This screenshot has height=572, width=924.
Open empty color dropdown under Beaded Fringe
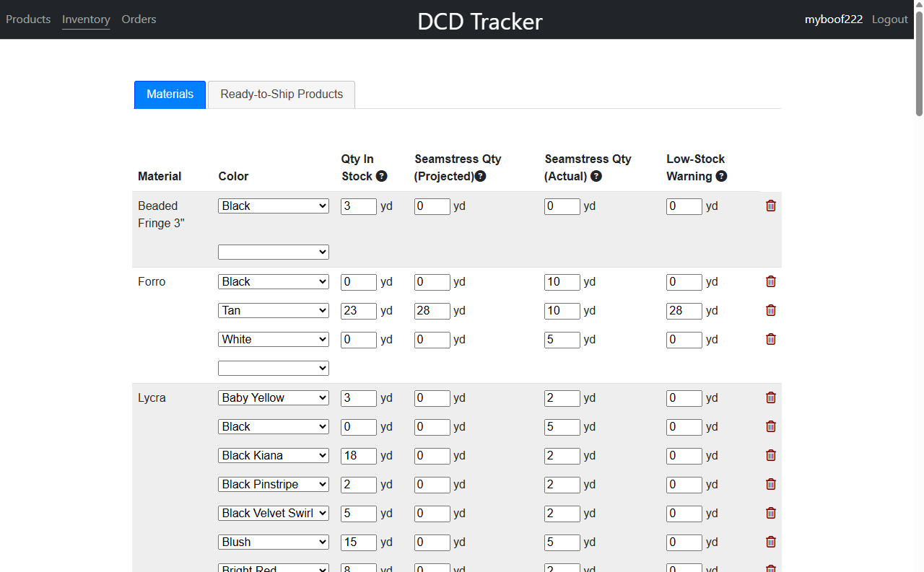[x=274, y=252]
